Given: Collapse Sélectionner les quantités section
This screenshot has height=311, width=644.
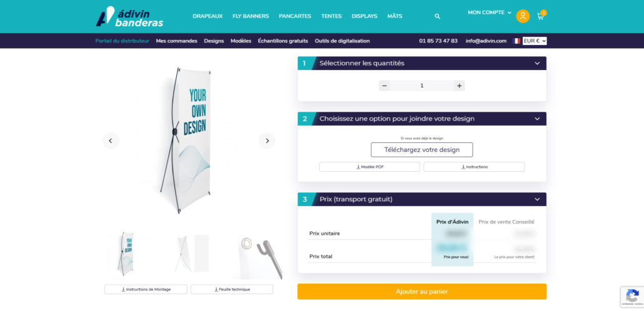Looking at the screenshot, I should pyautogui.click(x=537, y=63).
